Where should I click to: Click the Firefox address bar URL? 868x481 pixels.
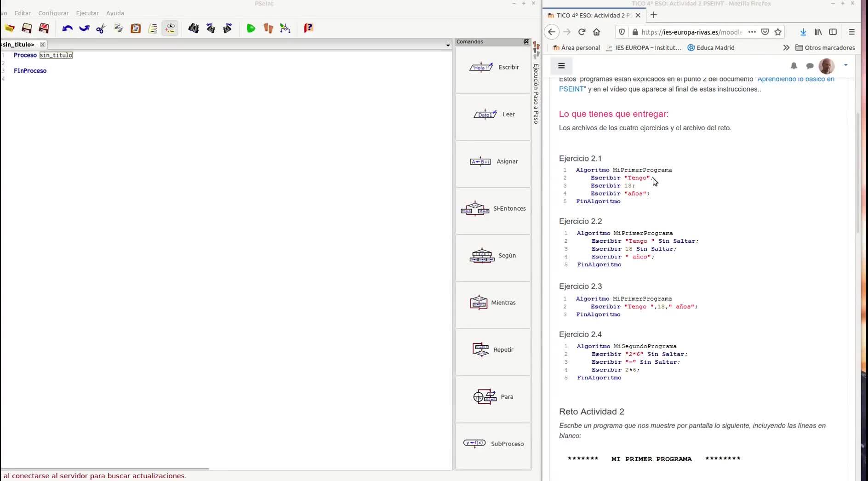tap(691, 32)
